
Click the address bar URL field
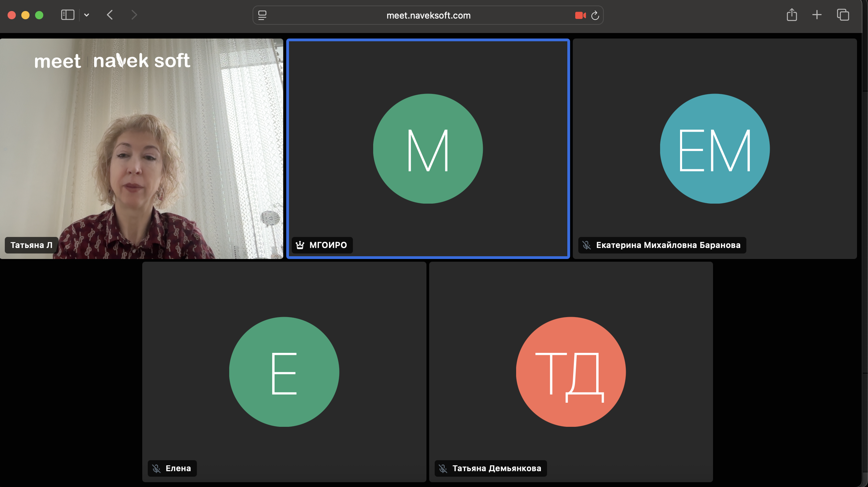click(428, 15)
